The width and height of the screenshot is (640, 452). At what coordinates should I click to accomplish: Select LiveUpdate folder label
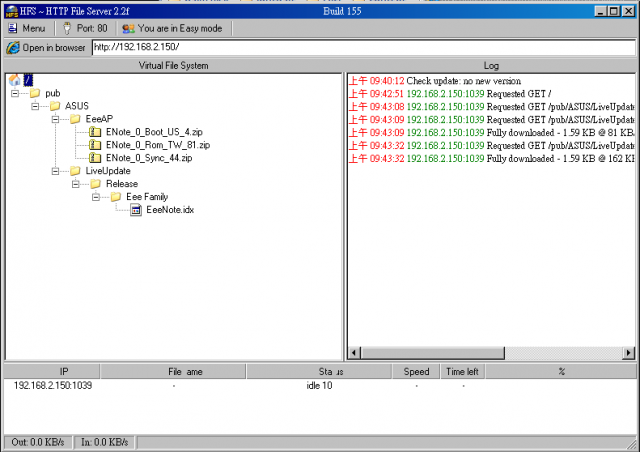108,171
